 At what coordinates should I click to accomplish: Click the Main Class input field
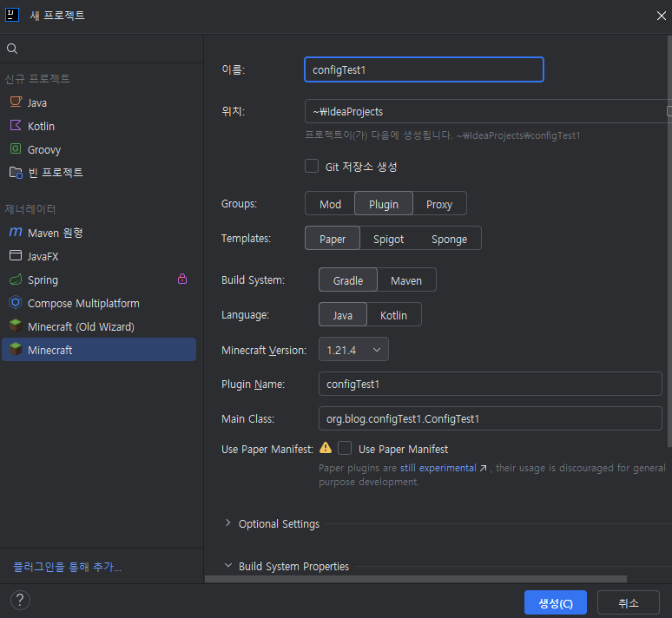pos(491,418)
